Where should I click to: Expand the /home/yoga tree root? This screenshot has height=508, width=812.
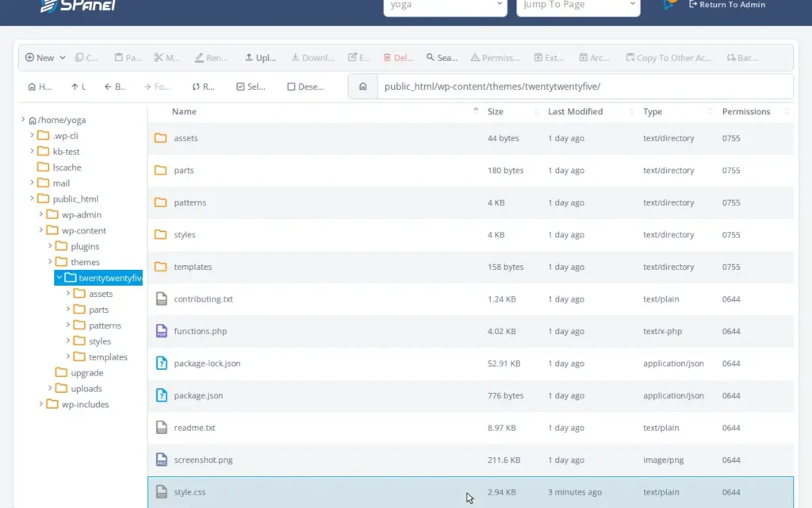pyautogui.click(x=23, y=120)
